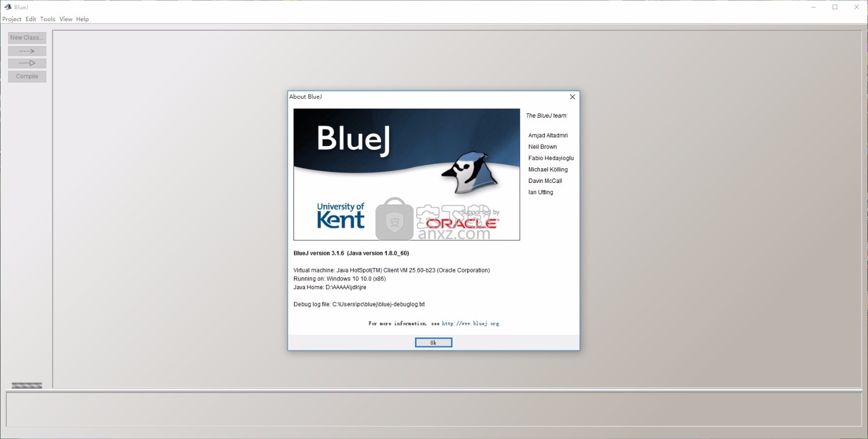Select the dashed uses-arrow tool
The width and height of the screenshot is (868, 439).
point(27,51)
